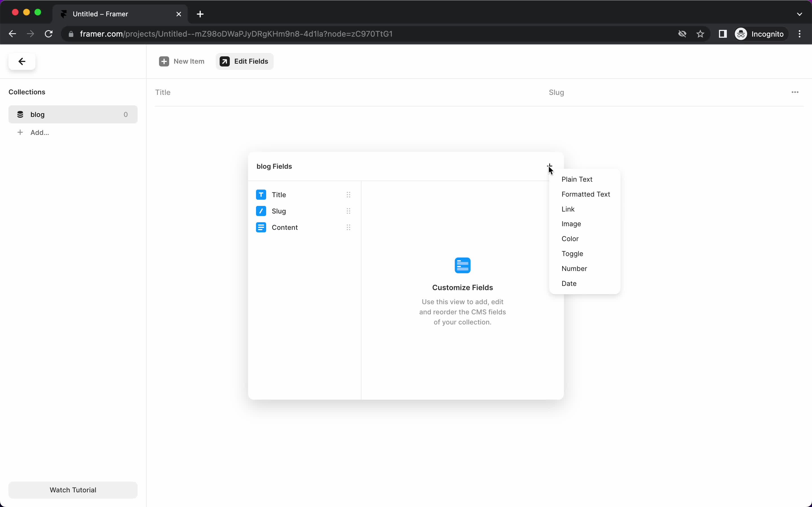Select the Toggle field type option

click(x=572, y=253)
